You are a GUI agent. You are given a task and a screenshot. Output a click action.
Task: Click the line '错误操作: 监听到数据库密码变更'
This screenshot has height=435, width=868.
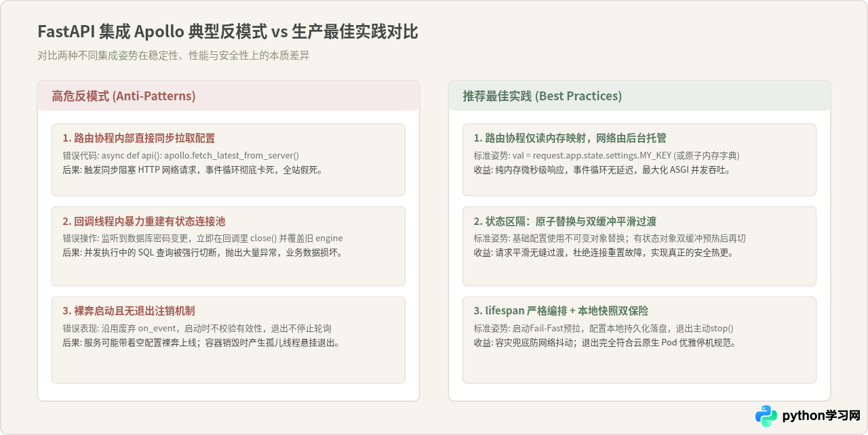pyautogui.click(x=203, y=238)
